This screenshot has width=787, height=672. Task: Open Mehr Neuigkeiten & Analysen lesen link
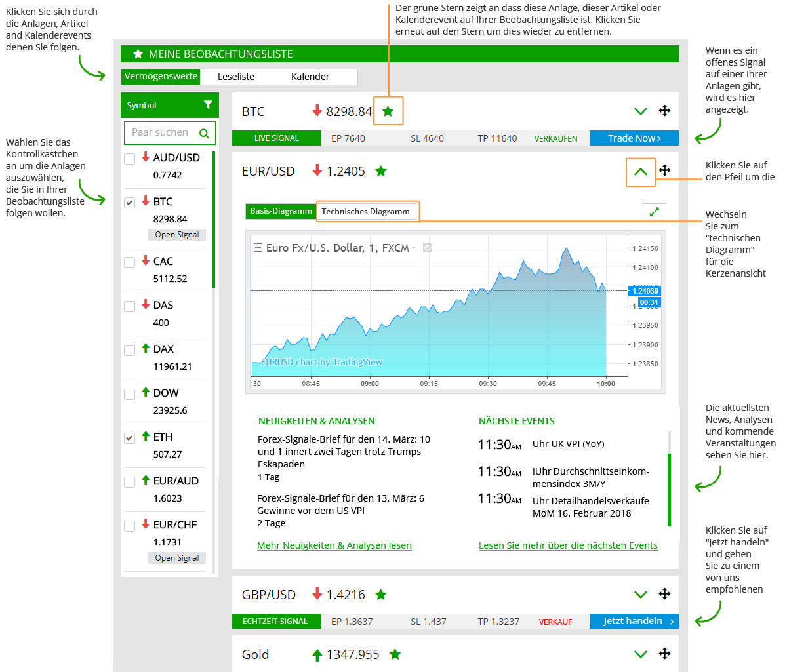tap(334, 545)
